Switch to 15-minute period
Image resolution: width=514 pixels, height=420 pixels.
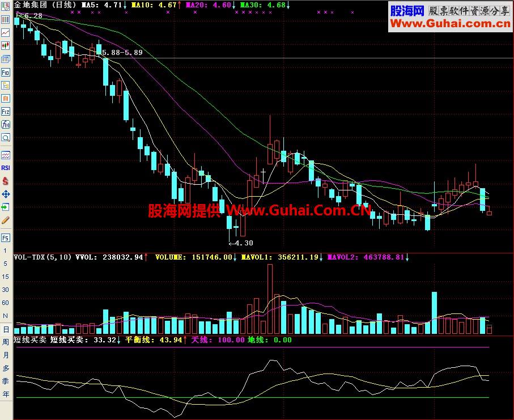coord(5,277)
